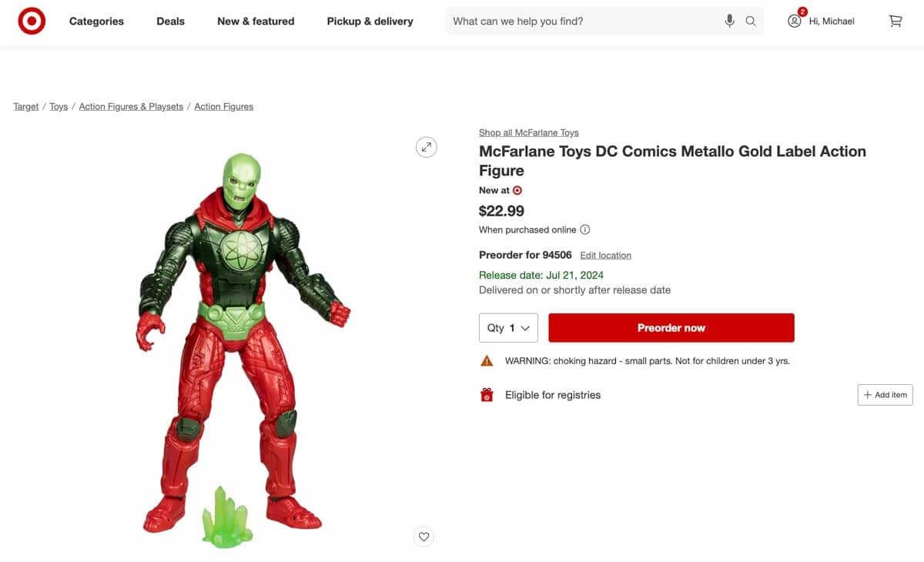Click the Add item registry button

pyautogui.click(x=884, y=394)
